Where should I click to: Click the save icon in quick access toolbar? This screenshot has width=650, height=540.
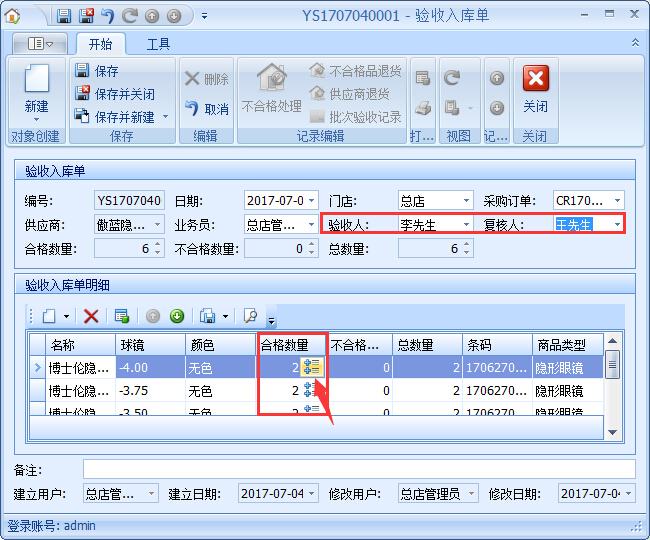pos(64,16)
